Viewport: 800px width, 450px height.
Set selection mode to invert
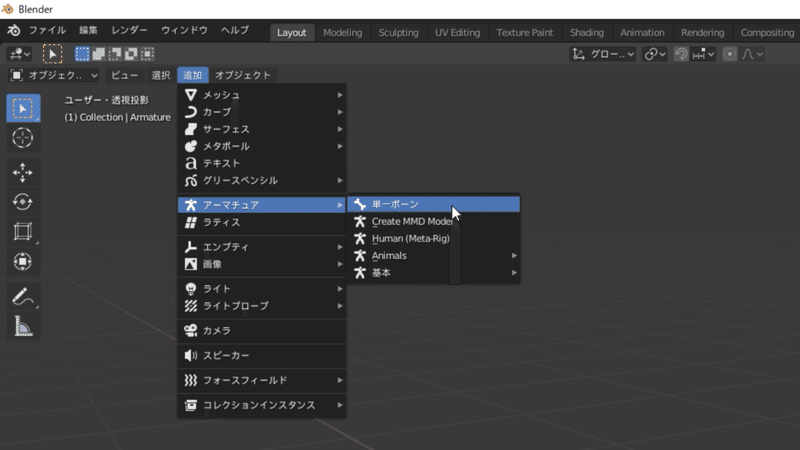point(131,54)
